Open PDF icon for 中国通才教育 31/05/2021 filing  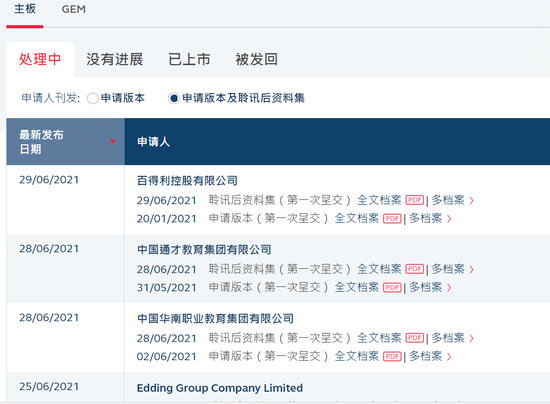click(392, 288)
